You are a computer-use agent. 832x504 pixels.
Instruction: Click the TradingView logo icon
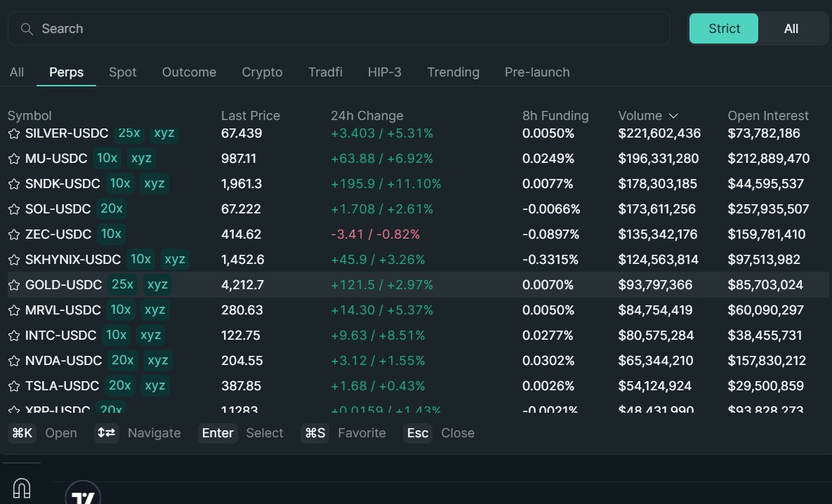pyautogui.click(x=83, y=493)
